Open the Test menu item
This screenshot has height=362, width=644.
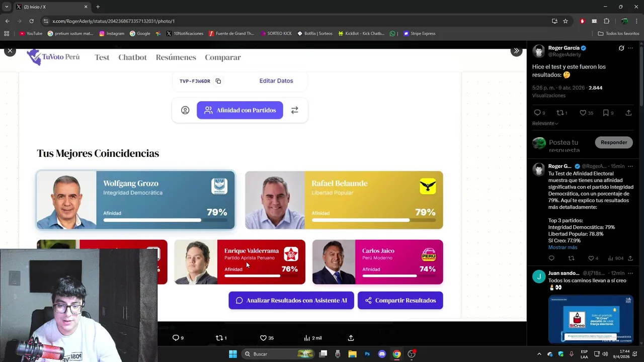(102, 57)
